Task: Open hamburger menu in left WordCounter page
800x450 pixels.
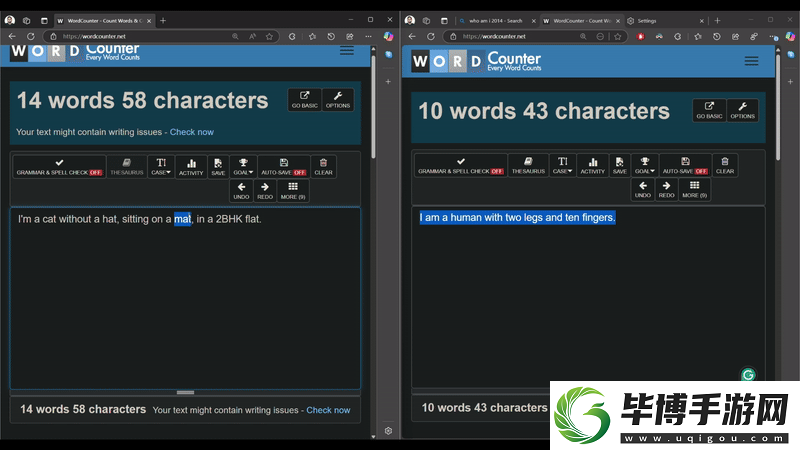Action: click(x=347, y=51)
